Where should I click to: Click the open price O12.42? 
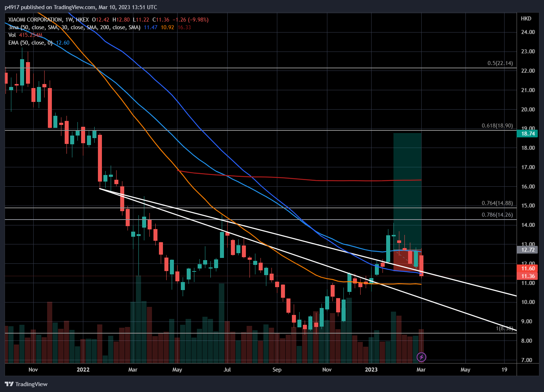[100, 20]
